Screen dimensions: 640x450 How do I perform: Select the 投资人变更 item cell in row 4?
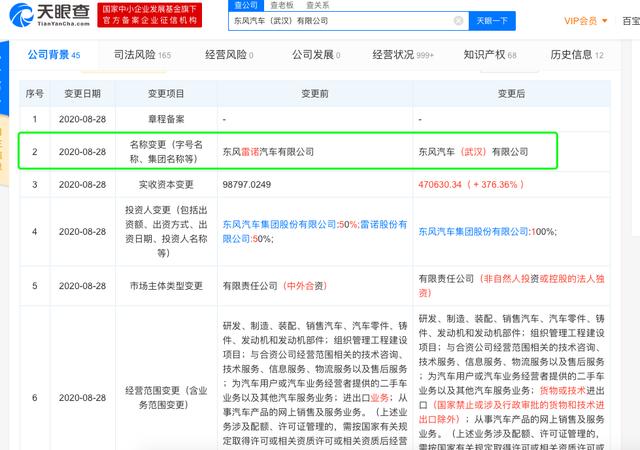pyautogui.click(x=166, y=232)
